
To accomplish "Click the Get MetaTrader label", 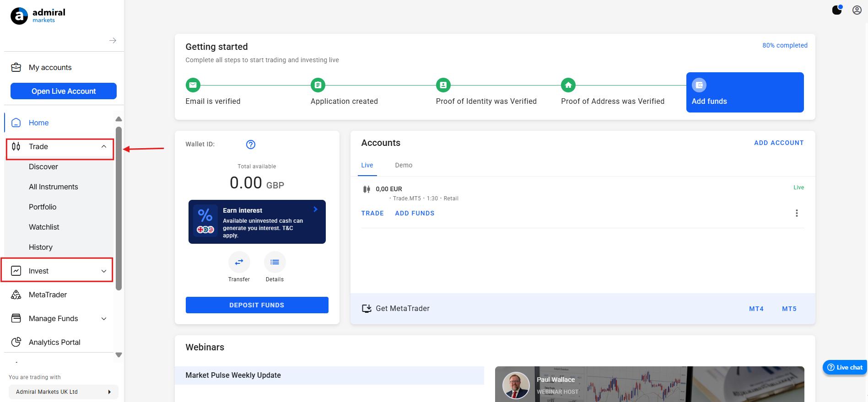I will click(x=403, y=309).
